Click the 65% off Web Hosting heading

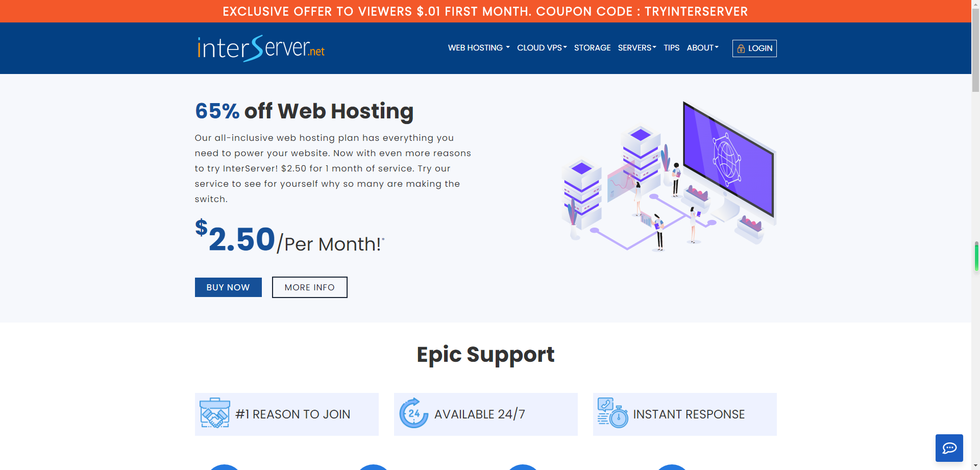pyautogui.click(x=304, y=111)
